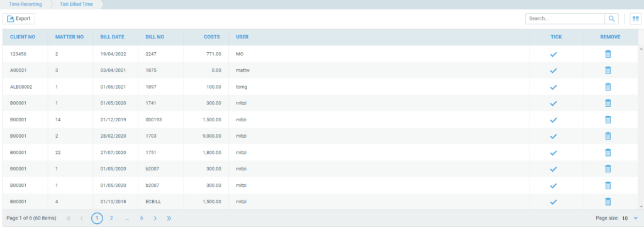
Task: Click the table's vertical scrollbar up arrow
Action: (x=641, y=48)
